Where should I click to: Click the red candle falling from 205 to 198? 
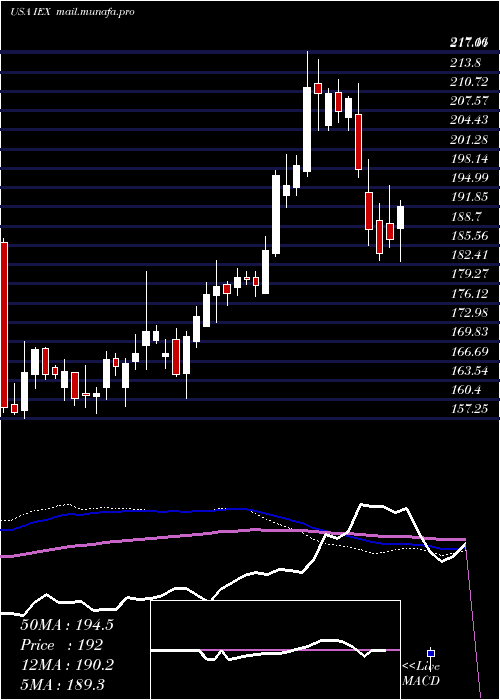[358, 142]
